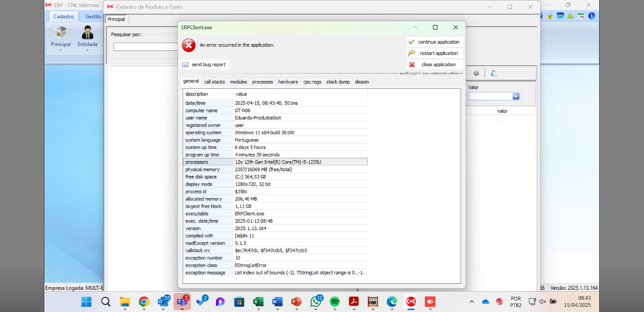This screenshot has width=644, height=312.
Task: Click restart application
Action: pos(435,53)
